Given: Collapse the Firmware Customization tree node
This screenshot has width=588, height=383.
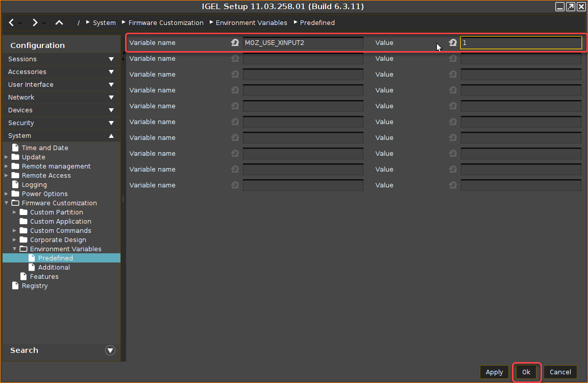Looking at the screenshot, I should click(x=7, y=203).
